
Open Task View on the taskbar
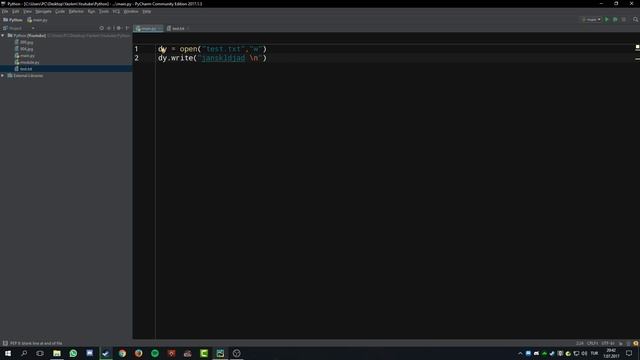pos(40,353)
